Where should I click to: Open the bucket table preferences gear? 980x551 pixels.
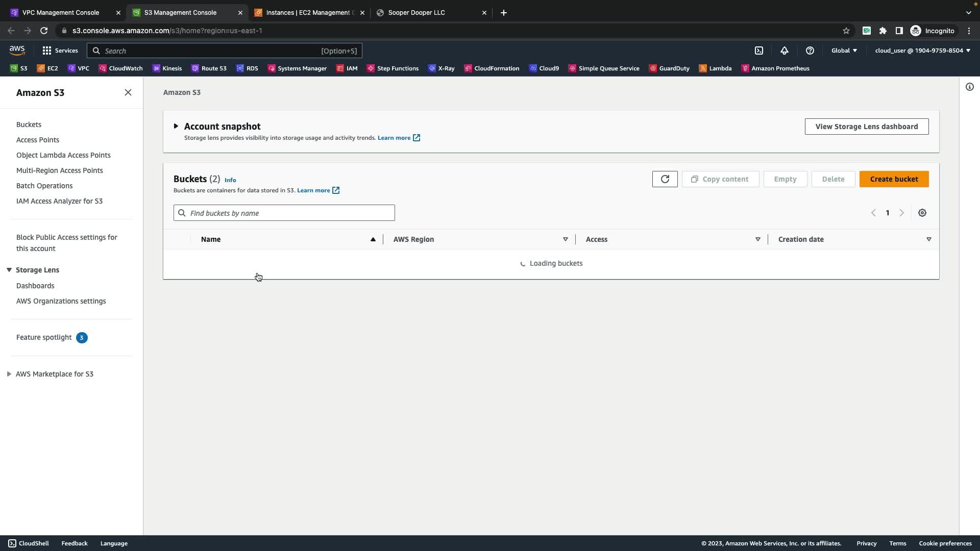click(922, 213)
